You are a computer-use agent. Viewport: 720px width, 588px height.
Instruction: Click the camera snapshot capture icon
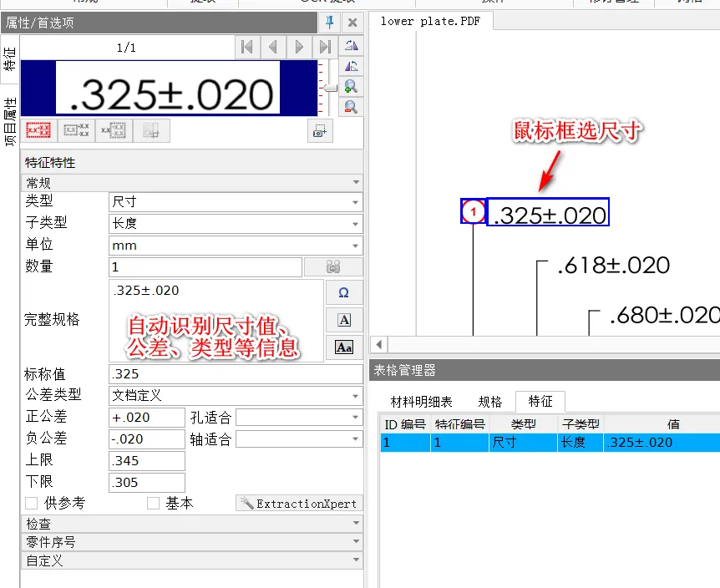pyautogui.click(x=320, y=131)
